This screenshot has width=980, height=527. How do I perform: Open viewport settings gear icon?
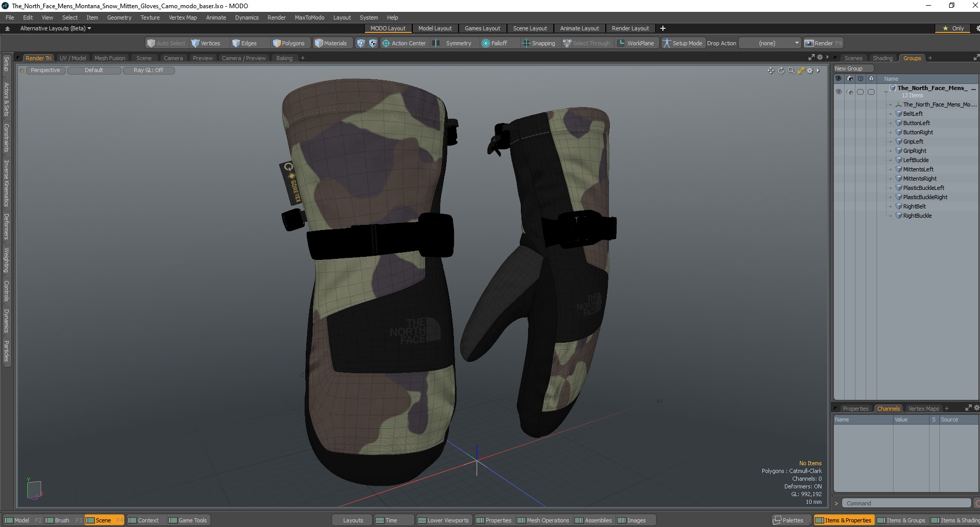810,71
